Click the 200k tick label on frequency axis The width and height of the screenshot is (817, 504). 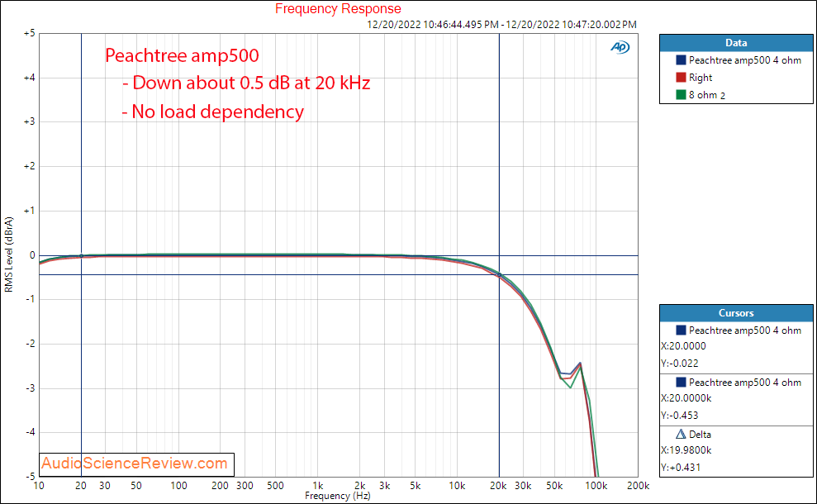point(638,486)
